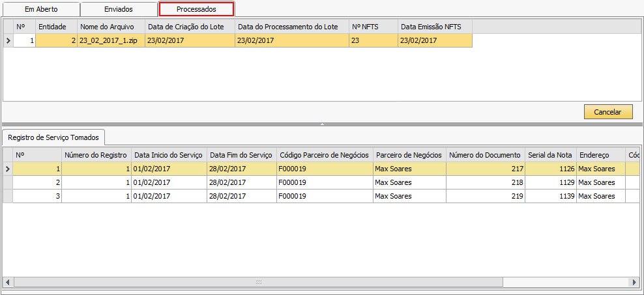644x295 pixels.
Task: Click Data Inicio do Serviço header
Action: [169, 155]
